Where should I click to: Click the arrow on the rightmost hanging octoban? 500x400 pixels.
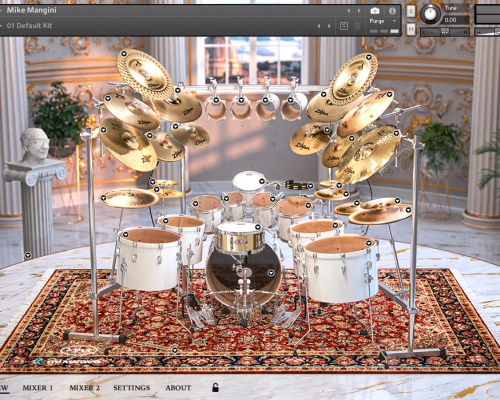pos(290,100)
